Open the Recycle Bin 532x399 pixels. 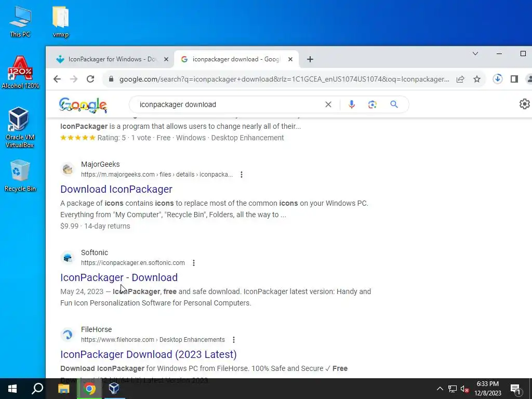click(x=20, y=176)
